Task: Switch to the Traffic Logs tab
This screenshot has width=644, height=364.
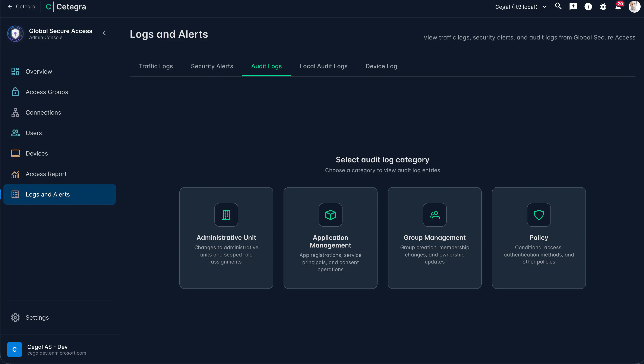Action: click(x=156, y=66)
